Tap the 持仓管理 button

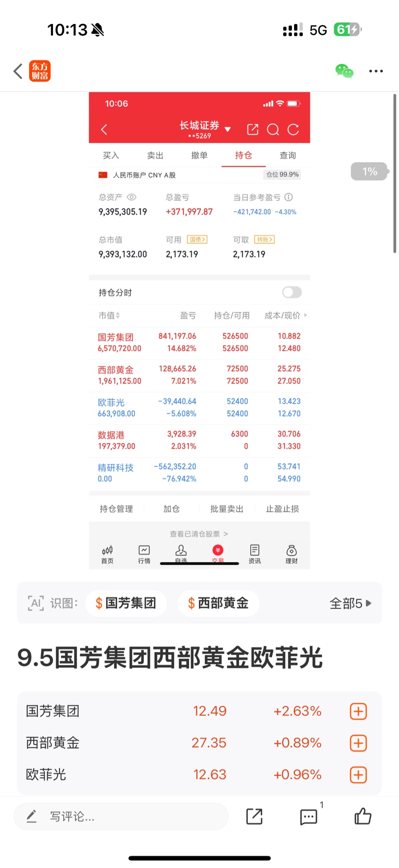(116, 509)
